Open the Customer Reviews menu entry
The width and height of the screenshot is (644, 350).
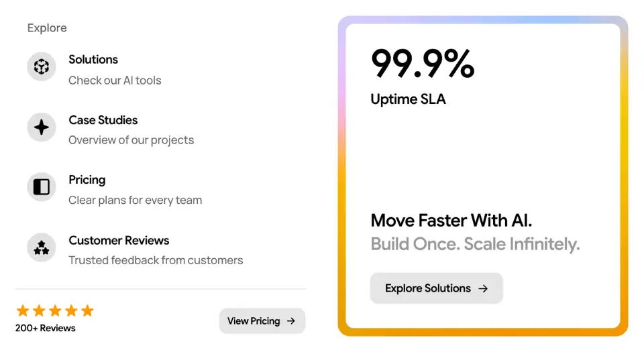point(136,250)
